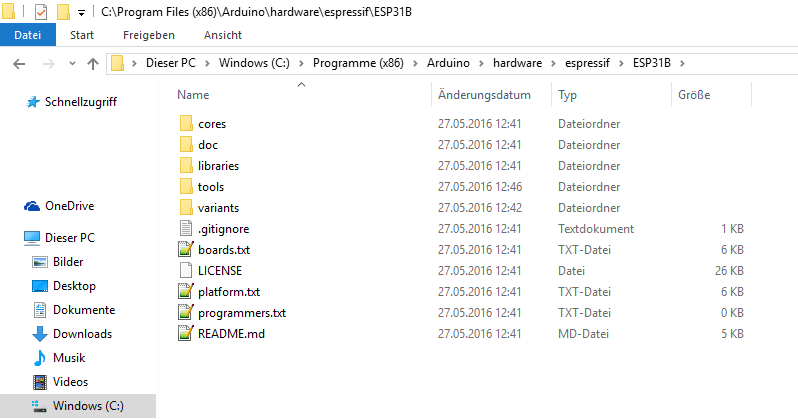Sort by the Änderungsdatum column header
This screenshot has width=798, height=419.
pyautogui.click(x=484, y=95)
